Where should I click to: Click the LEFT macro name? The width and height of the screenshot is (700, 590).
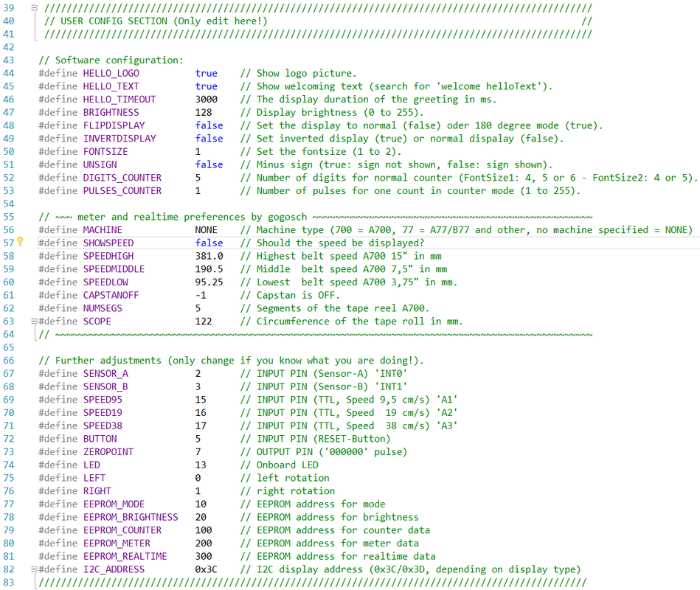[94, 478]
